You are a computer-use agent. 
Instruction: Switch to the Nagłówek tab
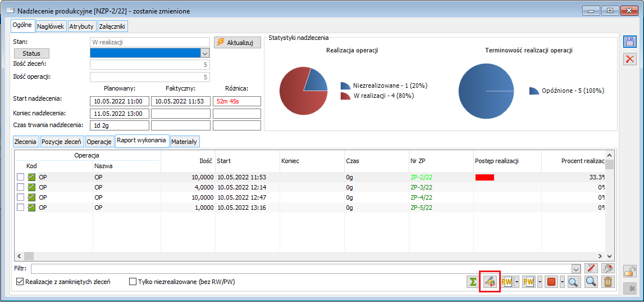[51, 26]
